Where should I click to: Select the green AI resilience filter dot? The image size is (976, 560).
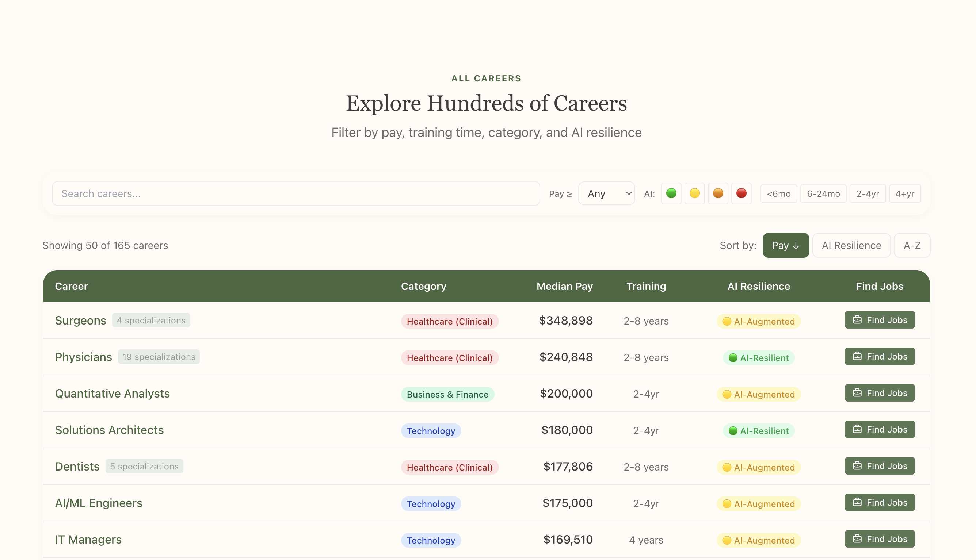[671, 193]
